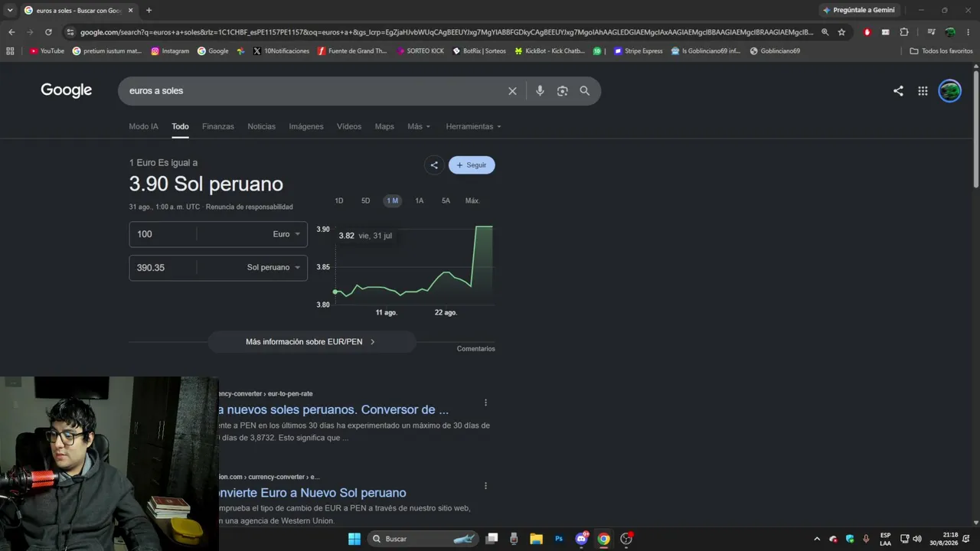Open Más información sobre EUR/PEN
This screenshot has width=980, height=551.
click(312, 342)
